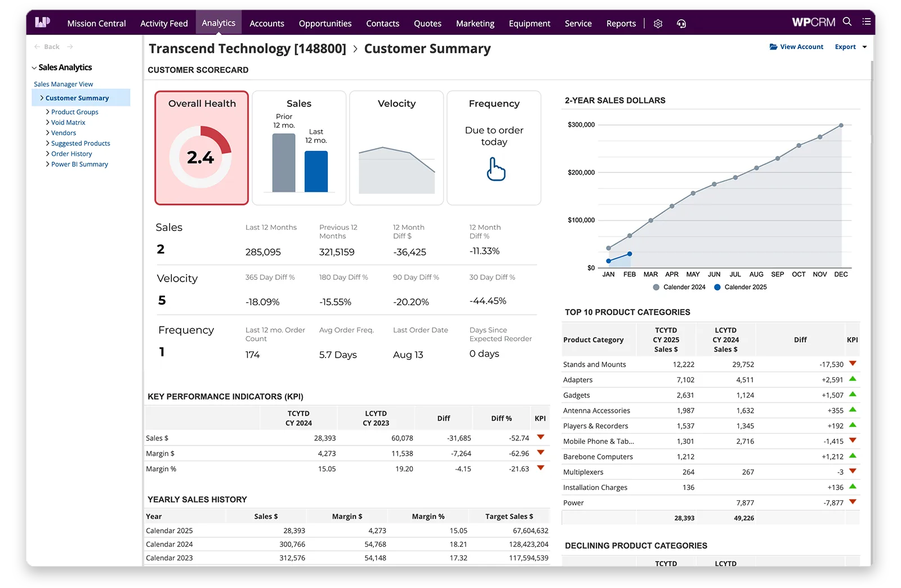
Task: Open the Sales Manager View link
Action: click(x=63, y=84)
